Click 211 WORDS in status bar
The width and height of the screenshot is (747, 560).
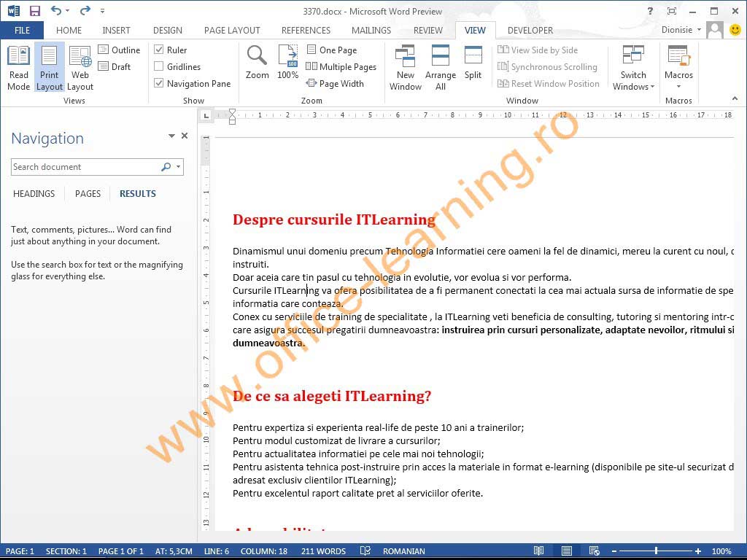click(323, 551)
